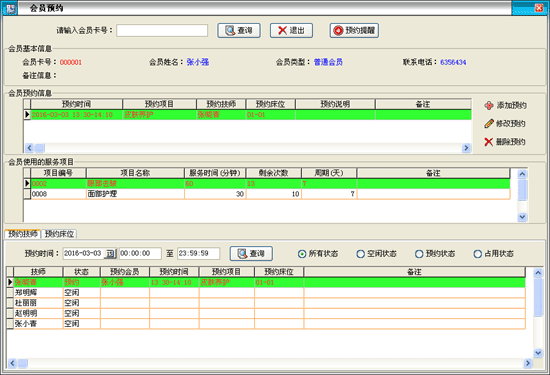Click the 删除预约 red X icon

(x=489, y=142)
